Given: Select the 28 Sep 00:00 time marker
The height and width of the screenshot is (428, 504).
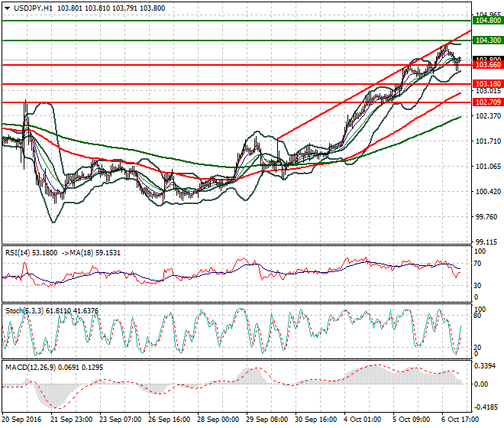Looking at the screenshot, I should point(218,420).
